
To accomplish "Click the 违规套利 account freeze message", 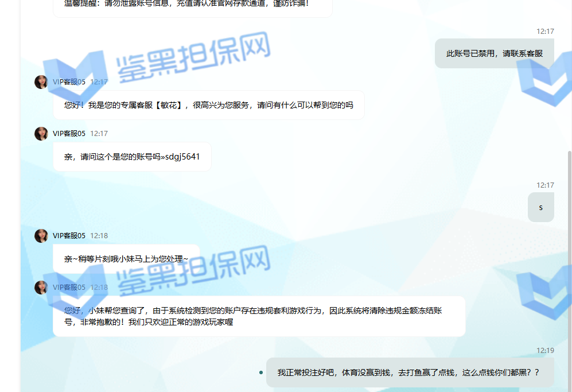I will pyautogui.click(x=259, y=316).
